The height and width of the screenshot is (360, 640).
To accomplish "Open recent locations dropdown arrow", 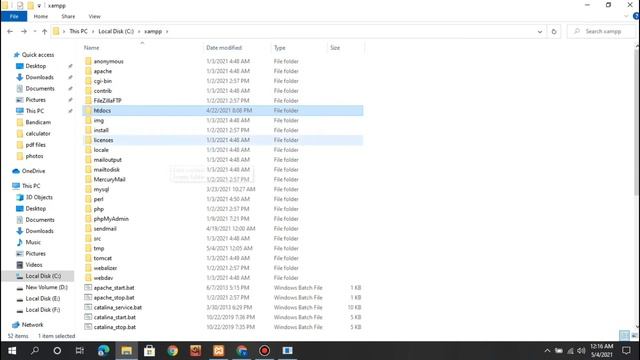I will [35, 31].
